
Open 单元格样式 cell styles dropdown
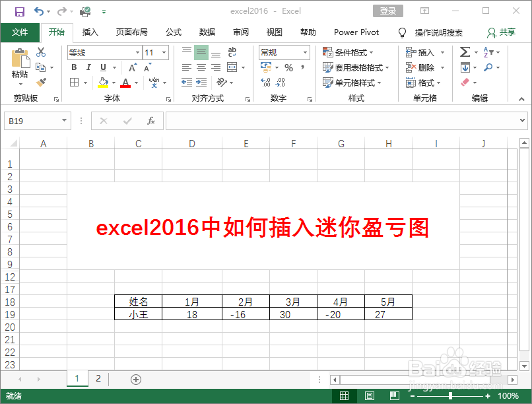352,83
